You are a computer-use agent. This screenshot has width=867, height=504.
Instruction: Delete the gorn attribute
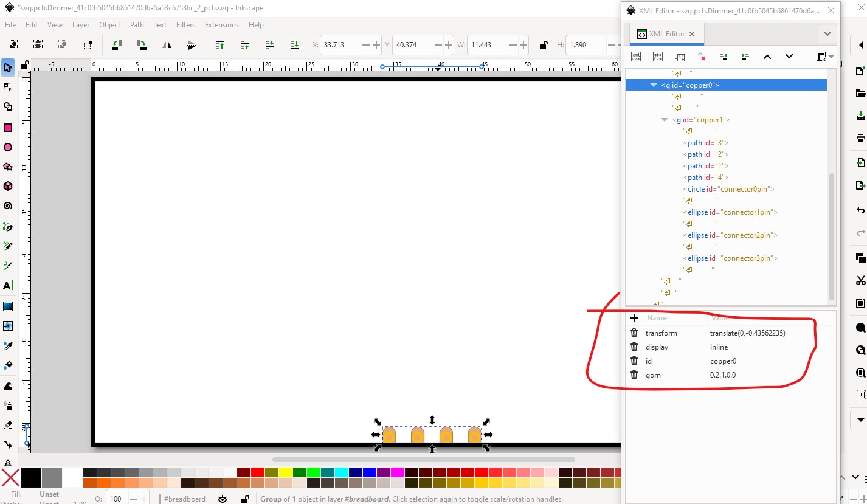click(634, 375)
